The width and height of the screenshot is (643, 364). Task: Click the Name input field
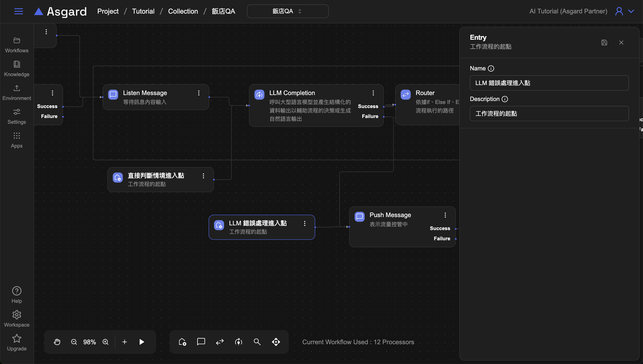(549, 83)
